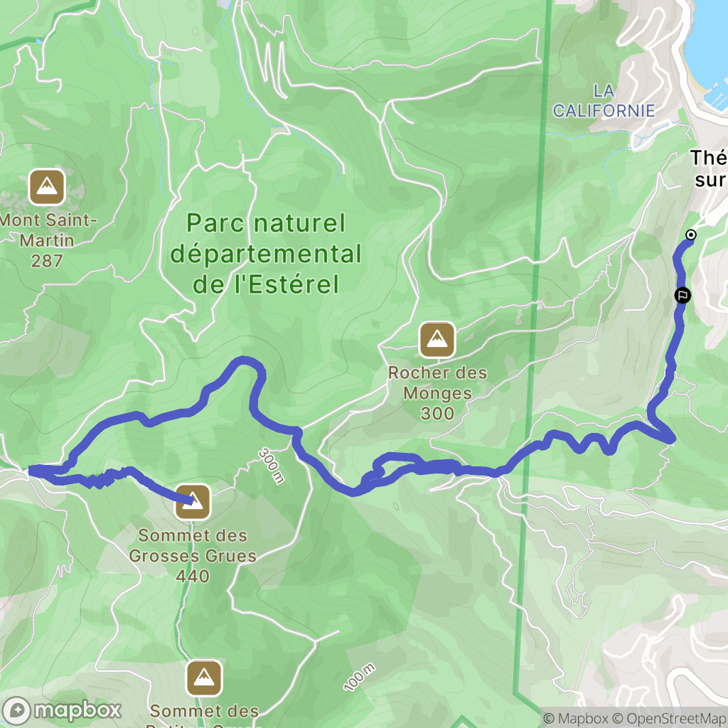This screenshot has height=728, width=728.
Task: Click the Rocher des Monges mountain icon
Action: point(437,340)
